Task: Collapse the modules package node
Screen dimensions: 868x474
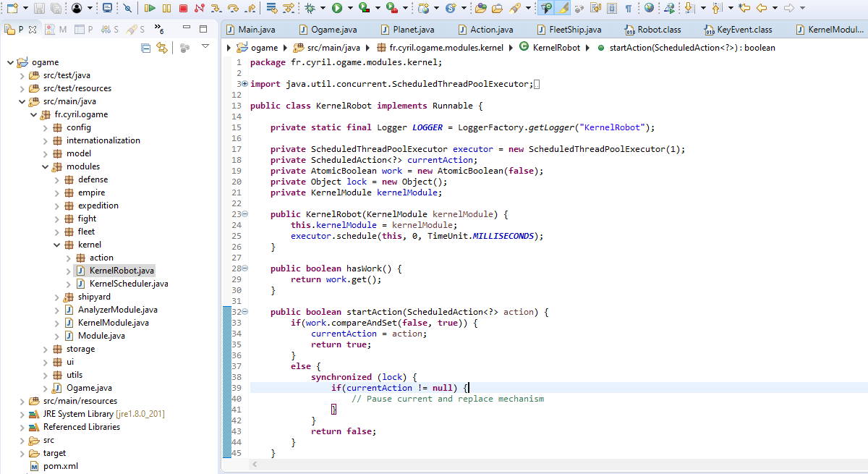Action: [x=46, y=166]
